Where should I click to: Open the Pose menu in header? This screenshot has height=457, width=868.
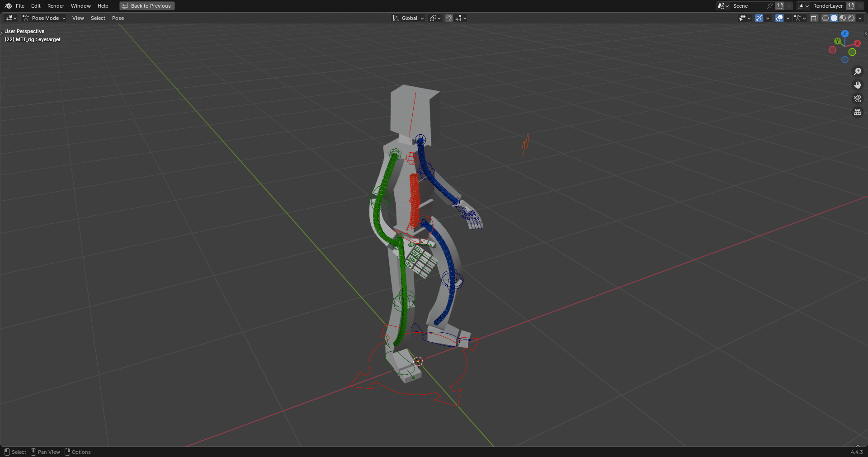[118, 18]
